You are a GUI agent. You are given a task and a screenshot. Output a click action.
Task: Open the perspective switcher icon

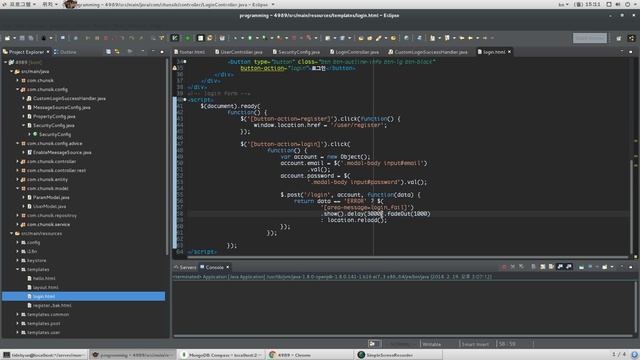tap(619, 38)
